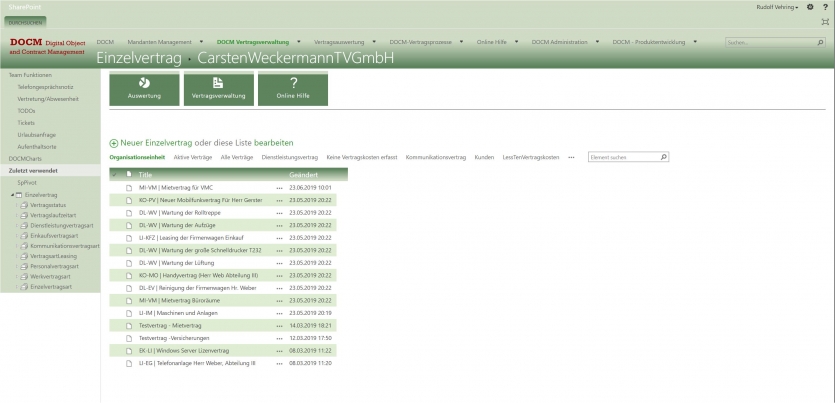Select the Kommunikationsvertragsart tree item

[65, 246]
